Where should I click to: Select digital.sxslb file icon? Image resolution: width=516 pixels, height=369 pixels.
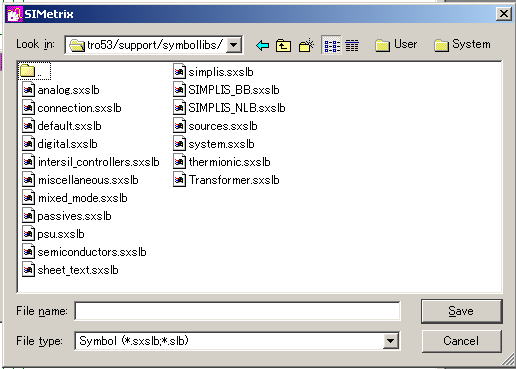(28, 144)
